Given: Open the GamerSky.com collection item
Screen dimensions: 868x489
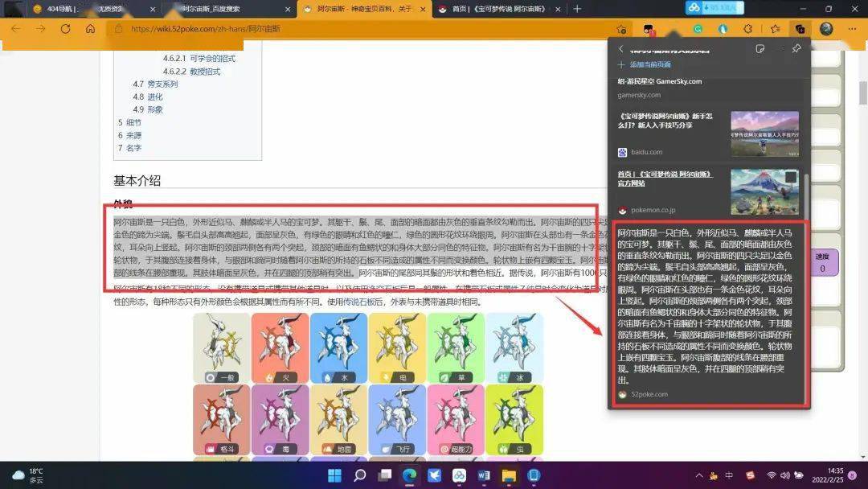Looking at the screenshot, I should click(709, 88).
